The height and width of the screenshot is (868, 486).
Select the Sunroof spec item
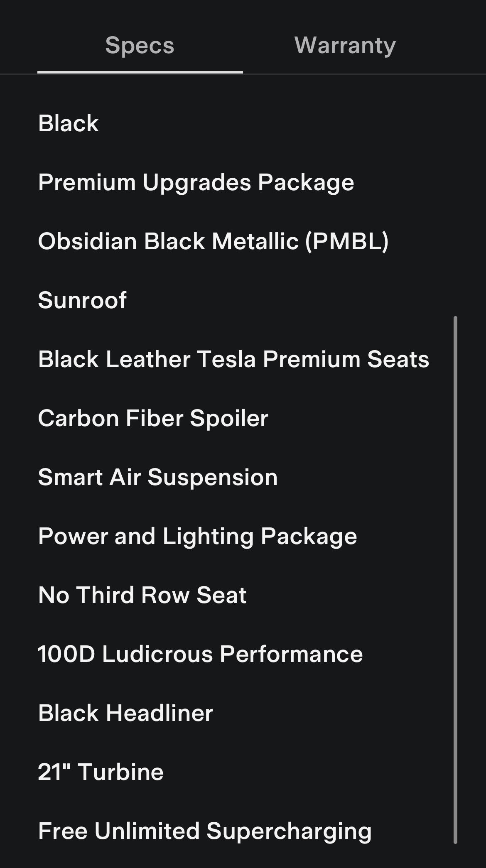pyautogui.click(x=82, y=300)
